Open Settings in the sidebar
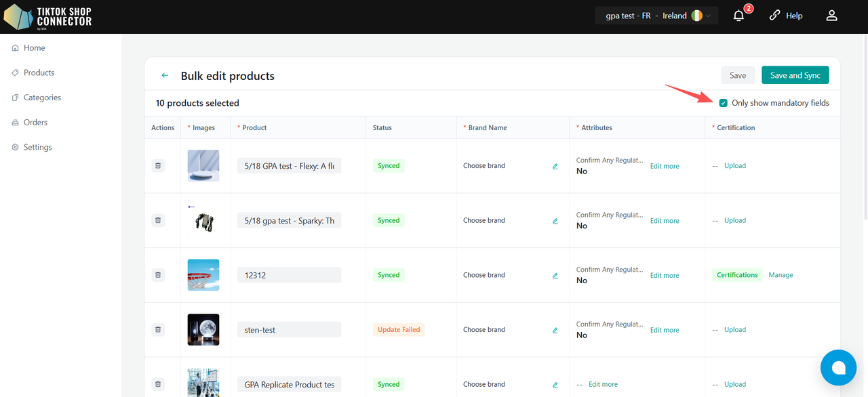The height and width of the screenshot is (397, 868). click(37, 147)
